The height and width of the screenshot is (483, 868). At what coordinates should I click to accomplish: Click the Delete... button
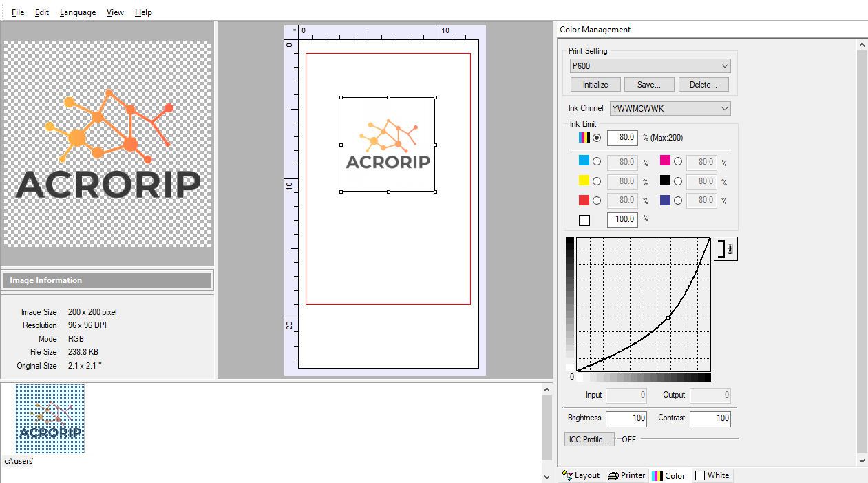click(703, 85)
